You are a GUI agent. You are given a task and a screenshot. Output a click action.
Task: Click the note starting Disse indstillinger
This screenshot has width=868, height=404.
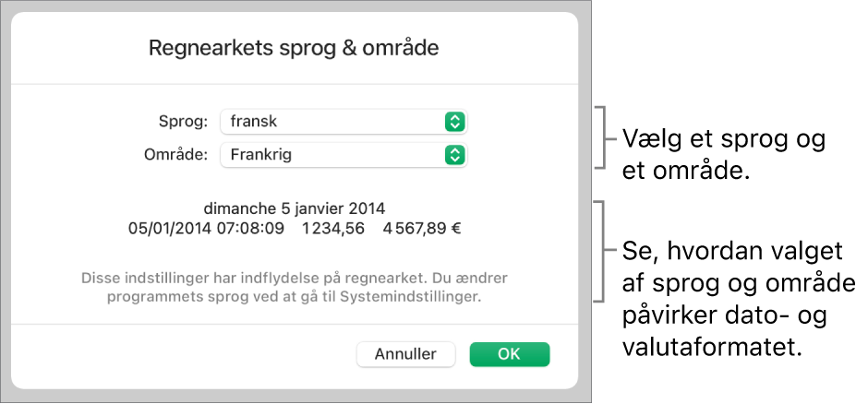pyautogui.click(x=294, y=287)
